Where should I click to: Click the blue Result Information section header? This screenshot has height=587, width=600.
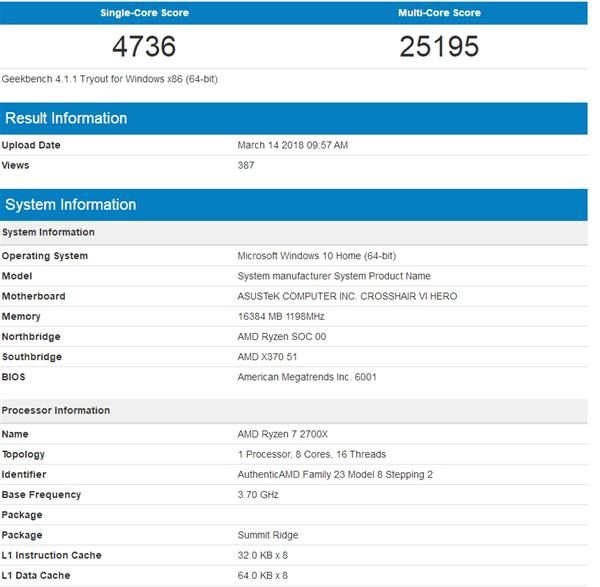pos(66,118)
